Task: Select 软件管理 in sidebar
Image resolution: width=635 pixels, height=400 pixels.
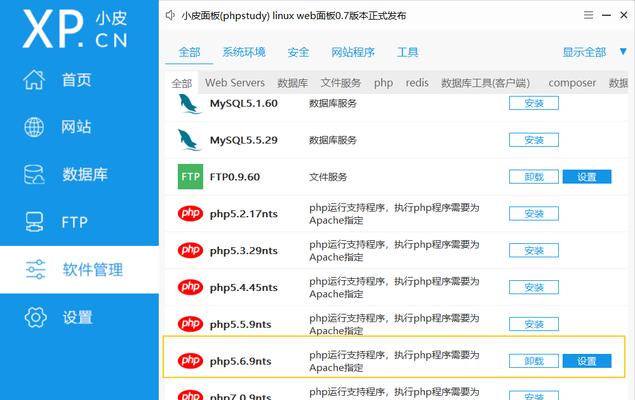Action: tap(79, 270)
